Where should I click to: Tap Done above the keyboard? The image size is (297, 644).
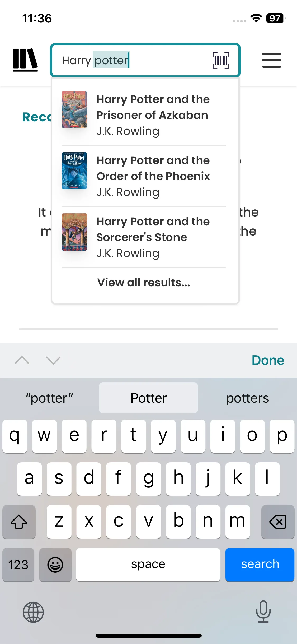click(268, 360)
